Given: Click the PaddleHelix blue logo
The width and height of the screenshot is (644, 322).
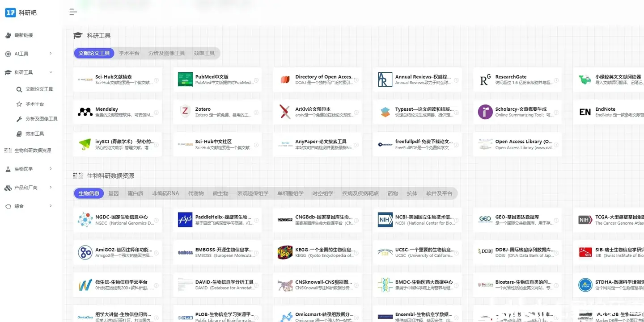Looking at the screenshot, I should [185, 220].
